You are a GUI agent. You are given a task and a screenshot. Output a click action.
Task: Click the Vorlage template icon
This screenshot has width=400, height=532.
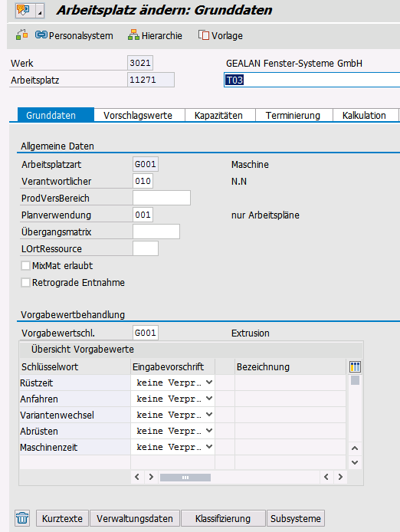pyautogui.click(x=204, y=35)
